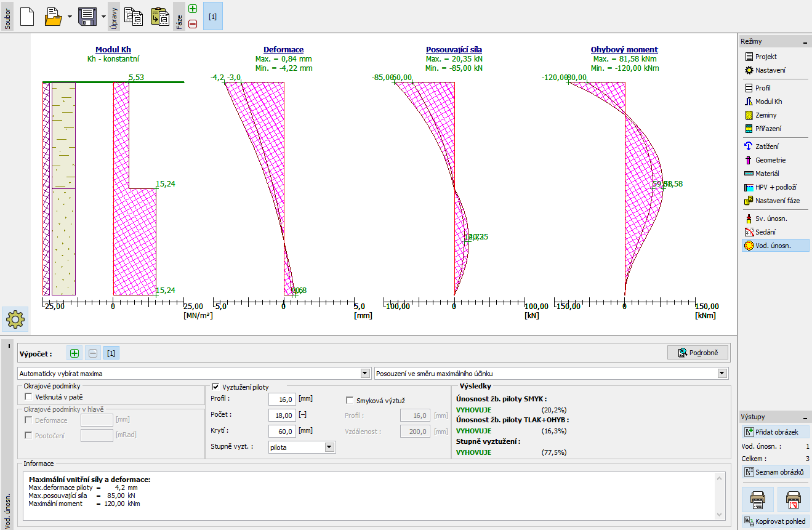812x530 pixels.
Task: Toggle Pootočení checkbox
Action: click(x=28, y=435)
